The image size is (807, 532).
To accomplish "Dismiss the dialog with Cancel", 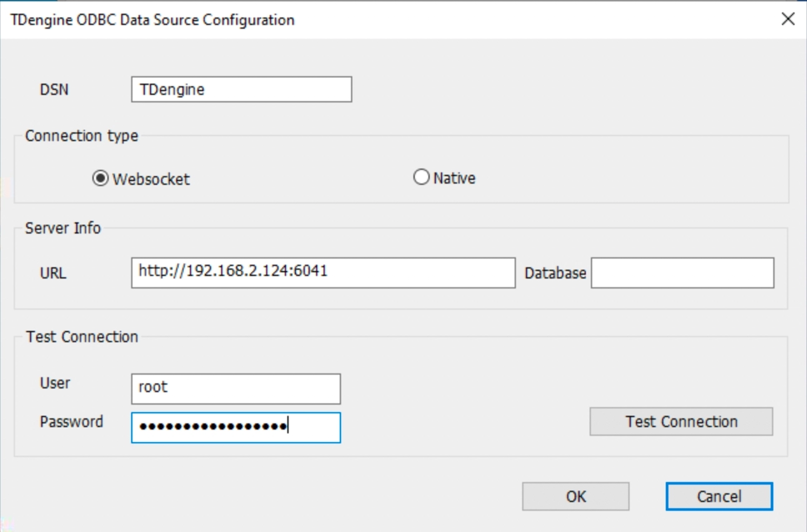I will pyautogui.click(x=719, y=496).
